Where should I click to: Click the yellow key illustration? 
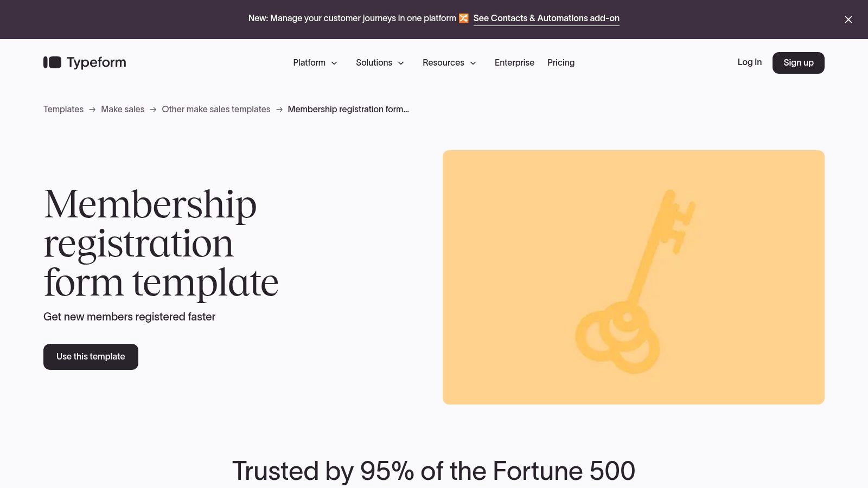click(633, 277)
